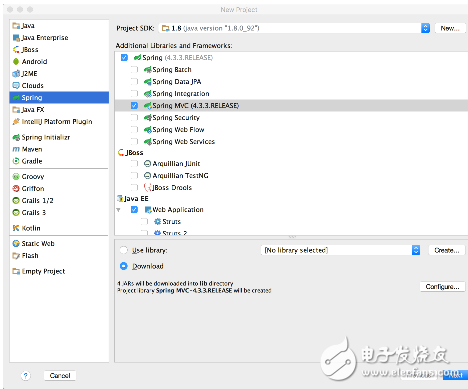
Task: Open help with the question mark button
Action: [26, 376]
